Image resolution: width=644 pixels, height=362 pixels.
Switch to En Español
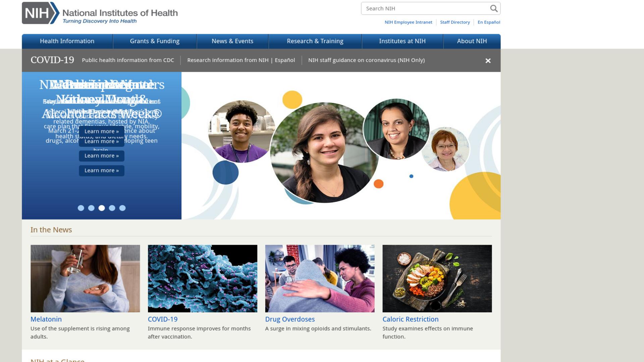pyautogui.click(x=489, y=22)
